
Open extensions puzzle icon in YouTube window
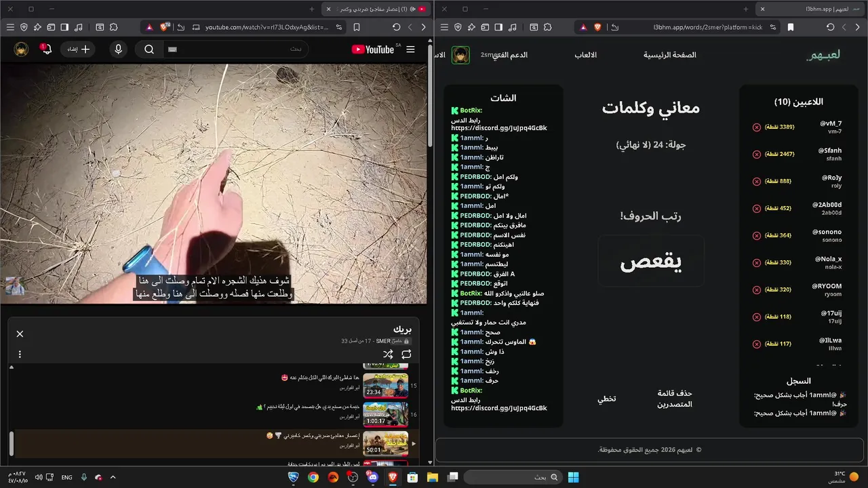click(113, 27)
